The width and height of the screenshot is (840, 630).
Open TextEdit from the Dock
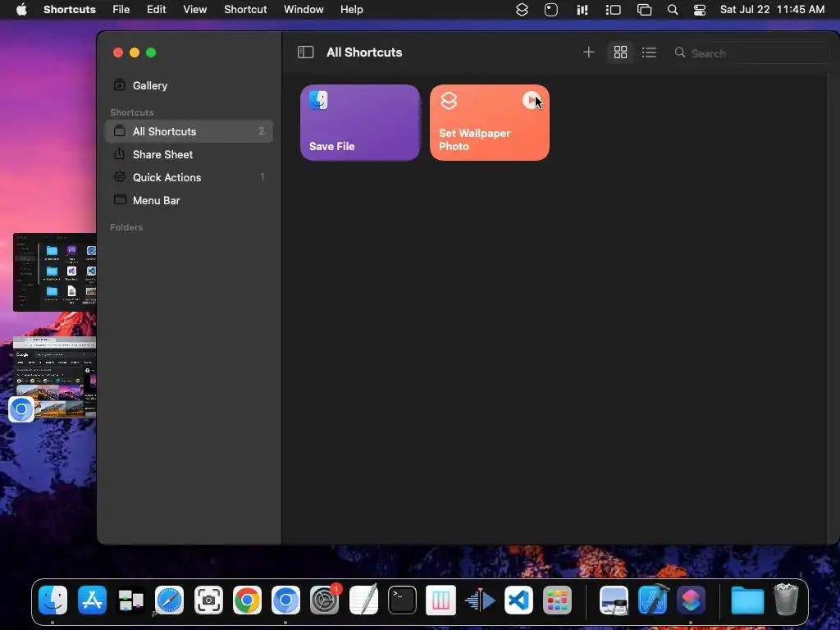pos(363,600)
